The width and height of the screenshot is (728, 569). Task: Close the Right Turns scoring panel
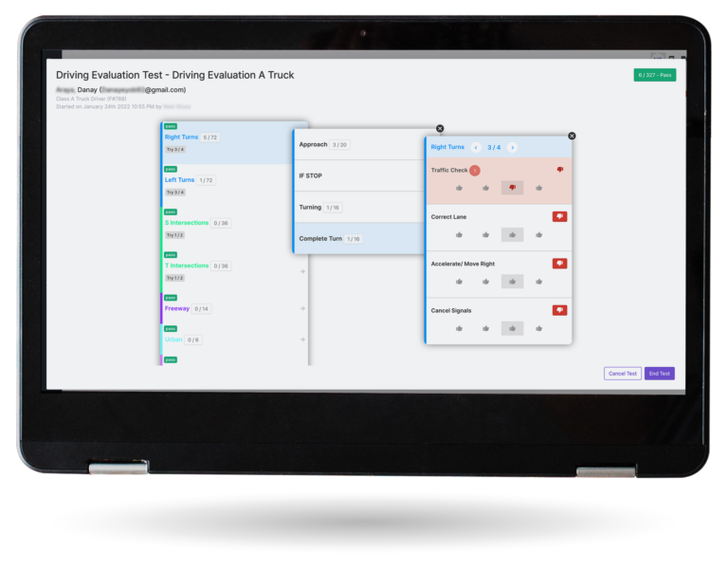click(572, 136)
